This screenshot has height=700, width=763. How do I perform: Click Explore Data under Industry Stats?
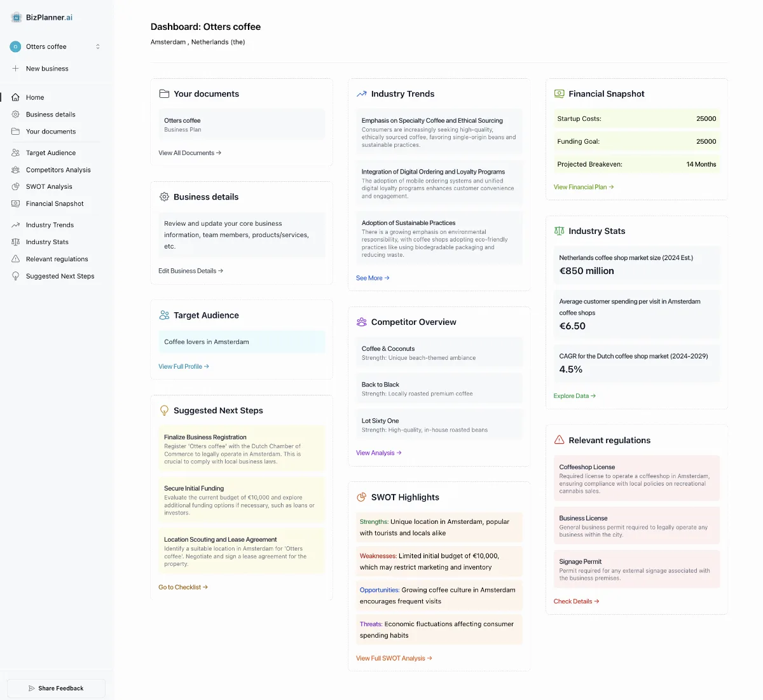(575, 396)
